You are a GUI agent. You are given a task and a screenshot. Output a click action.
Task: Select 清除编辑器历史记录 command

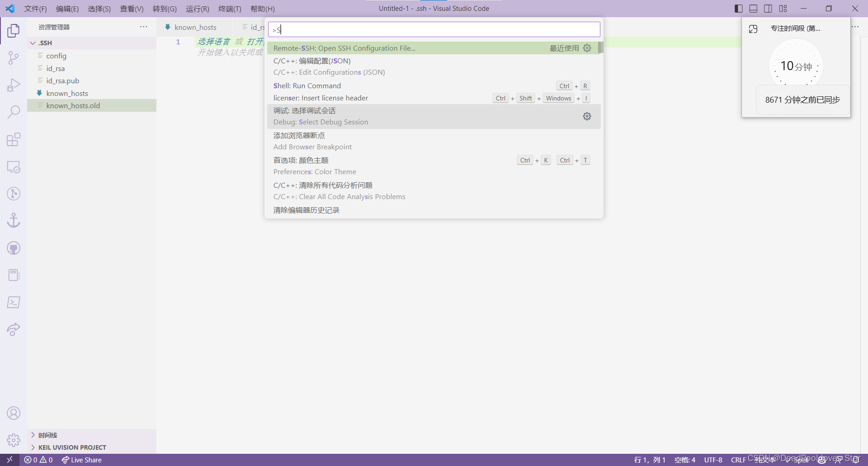click(434, 210)
